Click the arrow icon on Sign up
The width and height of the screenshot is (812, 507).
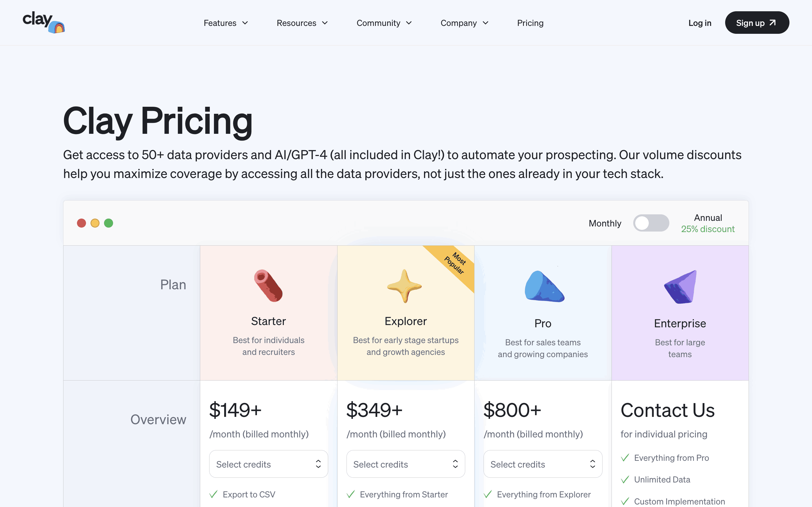point(773,23)
